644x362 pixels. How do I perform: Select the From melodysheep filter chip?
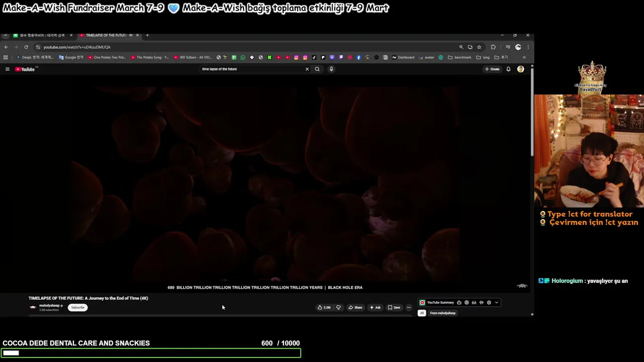[443, 313]
